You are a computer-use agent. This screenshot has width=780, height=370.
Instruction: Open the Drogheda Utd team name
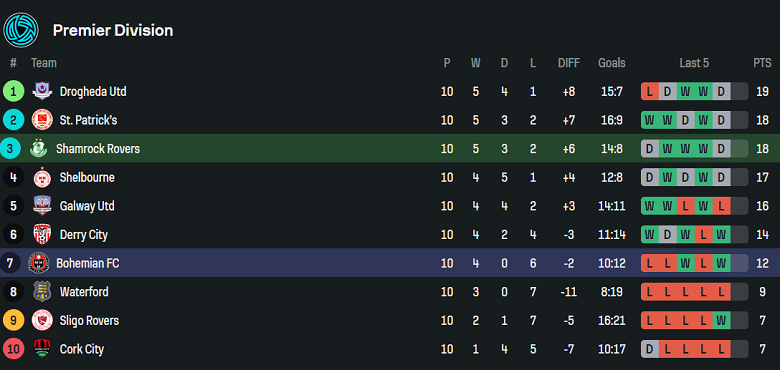click(93, 92)
